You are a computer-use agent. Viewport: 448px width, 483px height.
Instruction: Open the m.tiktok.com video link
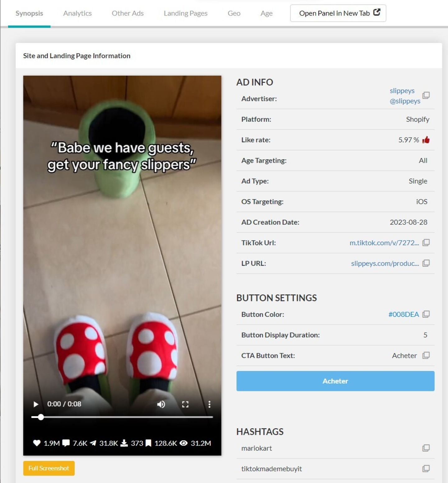tap(384, 243)
